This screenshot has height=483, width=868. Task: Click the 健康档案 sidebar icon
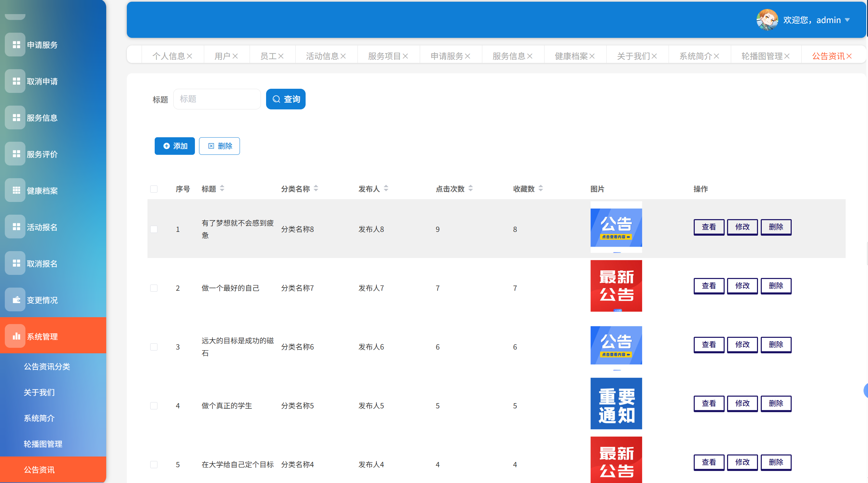(16, 190)
